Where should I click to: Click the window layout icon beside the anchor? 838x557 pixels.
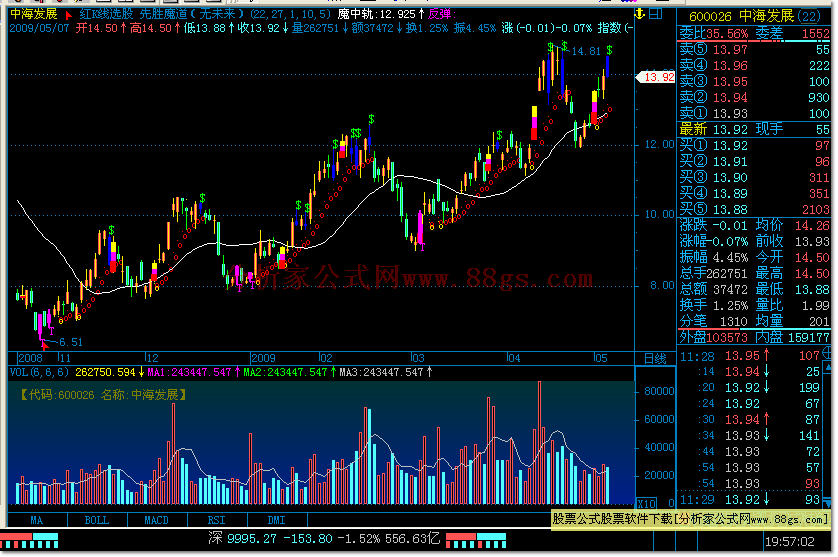point(656,13)
